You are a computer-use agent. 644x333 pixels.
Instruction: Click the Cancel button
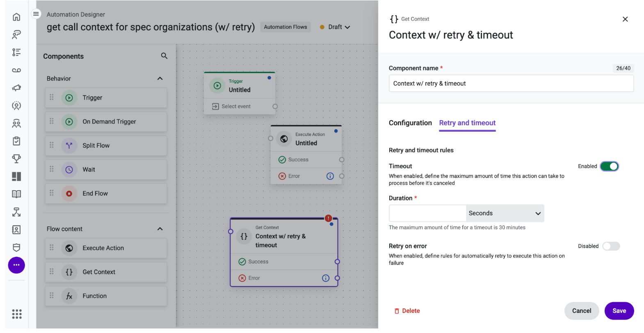tap(582, 311)
